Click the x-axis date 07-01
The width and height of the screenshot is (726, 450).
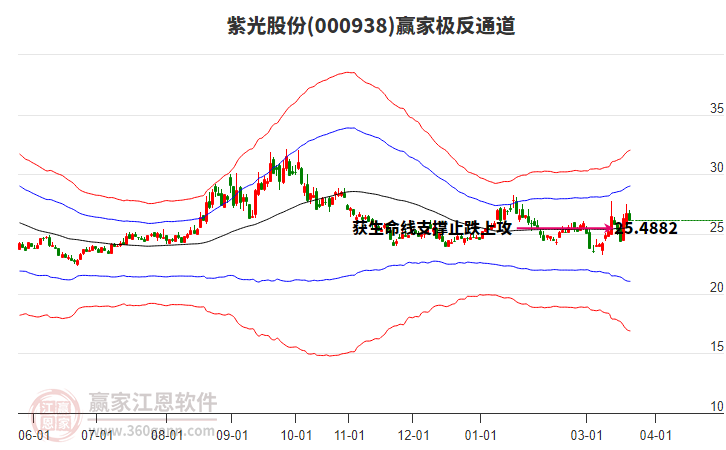coord(97,435)
